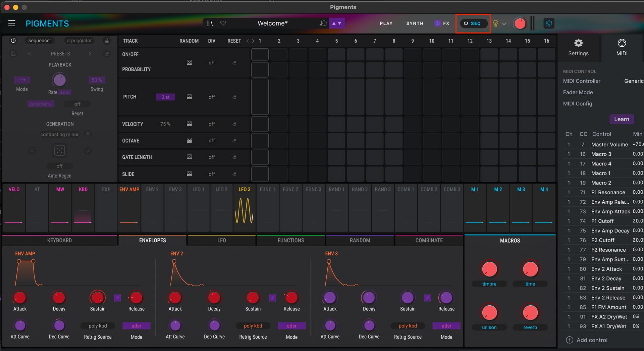Viewport: 644px width, 351px height.
Task: Discard generated sequence with X icon
Action: 32,151
